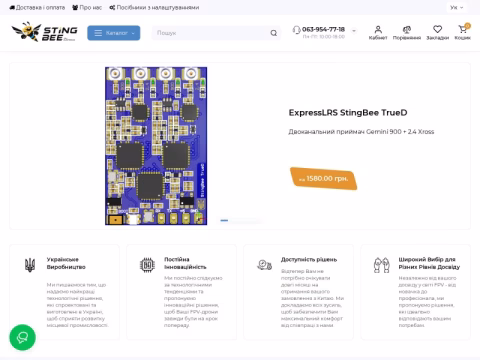Click the Постійна Інноваційність heading
480x360 pixels.
[x=185, y=263]
